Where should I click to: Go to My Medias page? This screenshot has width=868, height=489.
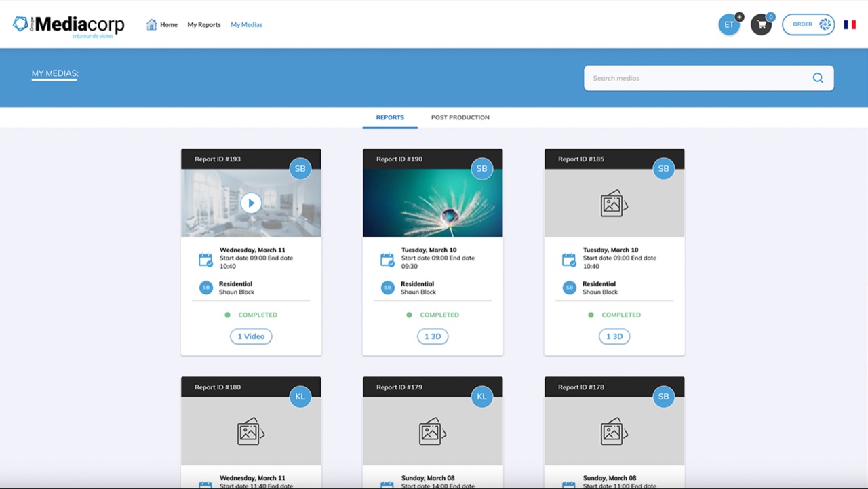pos(246,24)
